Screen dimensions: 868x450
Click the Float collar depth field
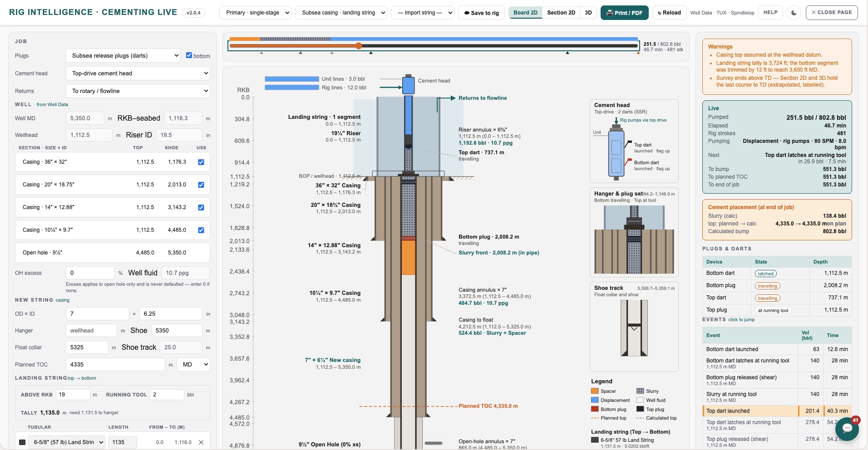[87, 347]
